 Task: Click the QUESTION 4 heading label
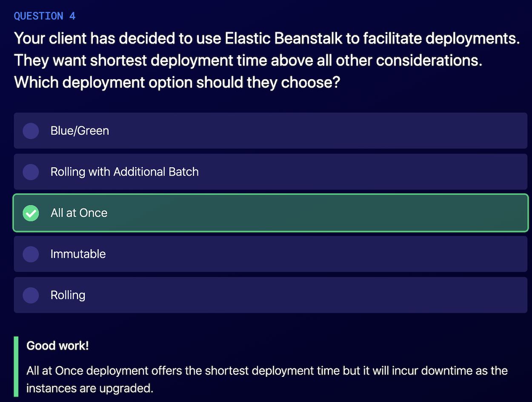44,16
